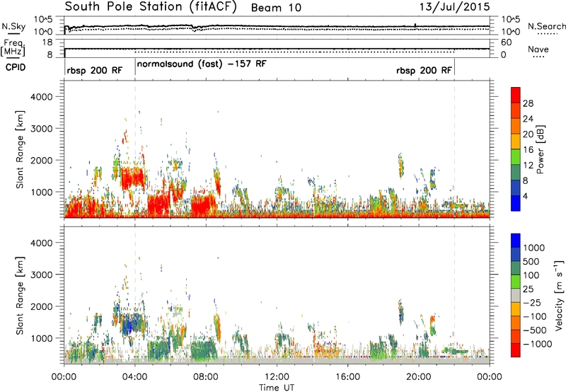Click the '20:00' time axis label
Image resolution: width=566 pixels, height=392 pixels.
pyautogui.click(x=419, y=377)
